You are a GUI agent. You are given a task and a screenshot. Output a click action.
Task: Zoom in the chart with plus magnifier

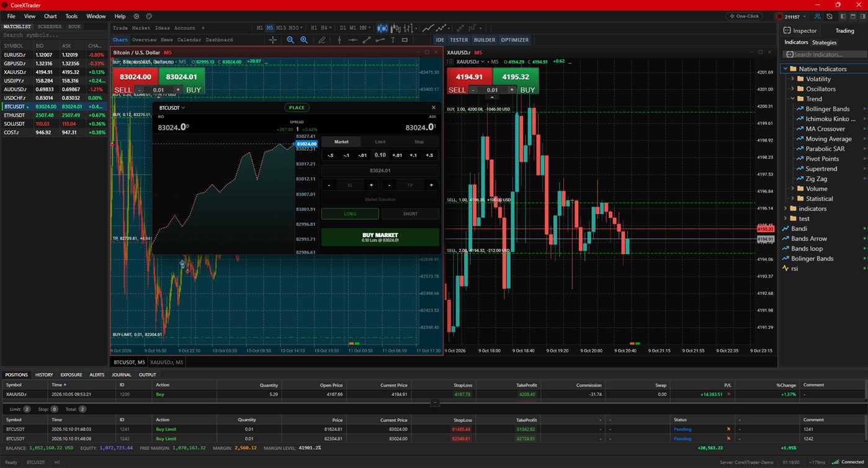point(304,40)
